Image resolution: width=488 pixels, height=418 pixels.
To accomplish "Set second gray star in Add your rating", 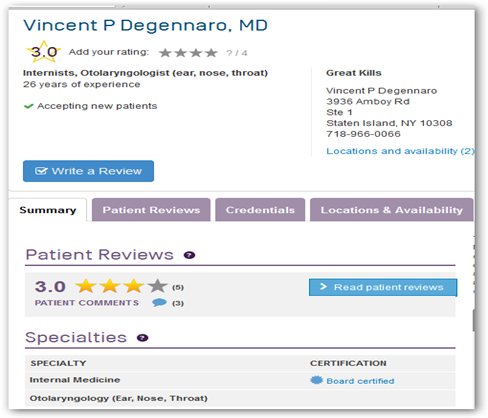I will (x=180, y=53).
